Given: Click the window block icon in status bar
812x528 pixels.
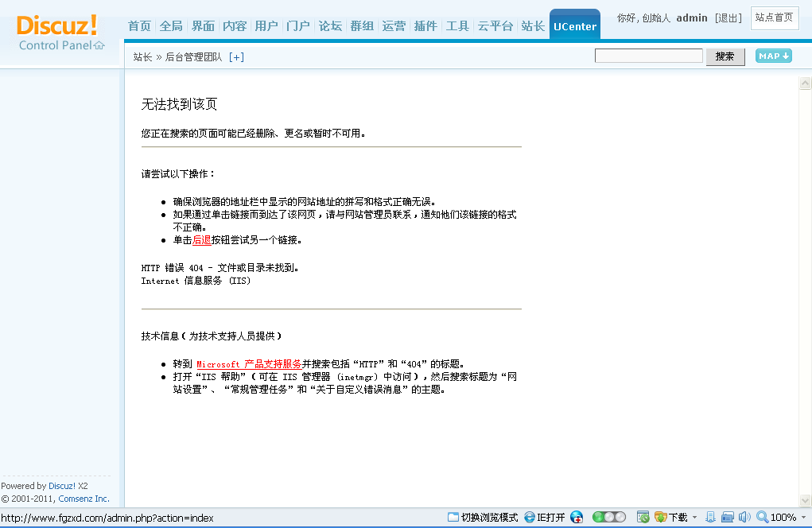Looking at the screenshot, I should click(643, 517).
